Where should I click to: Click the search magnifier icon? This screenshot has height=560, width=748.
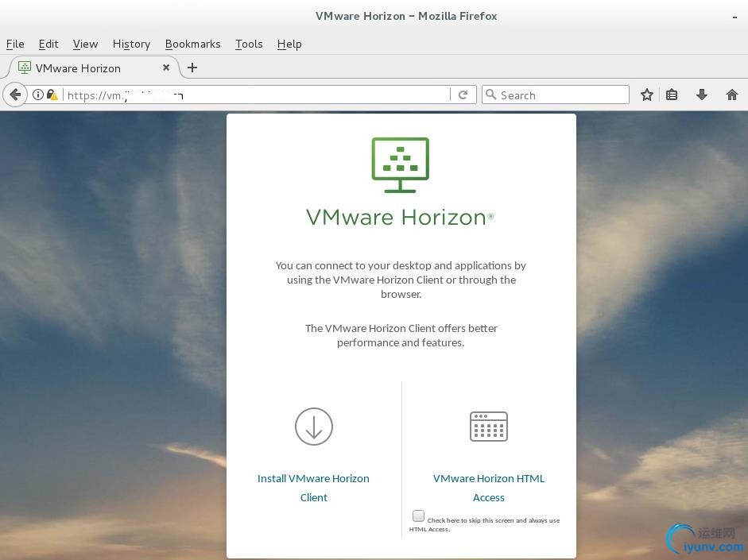pos(491,95)
